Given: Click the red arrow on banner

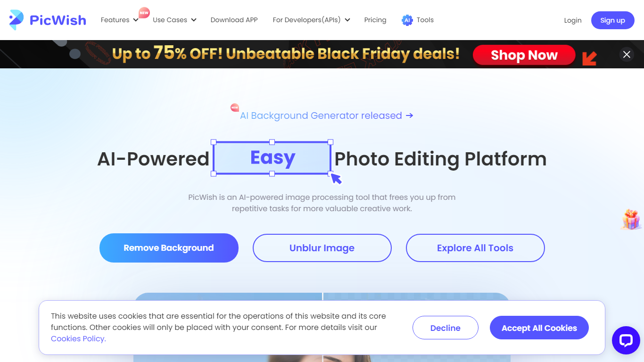Looking at the screenshot, I should coord(589,58).
